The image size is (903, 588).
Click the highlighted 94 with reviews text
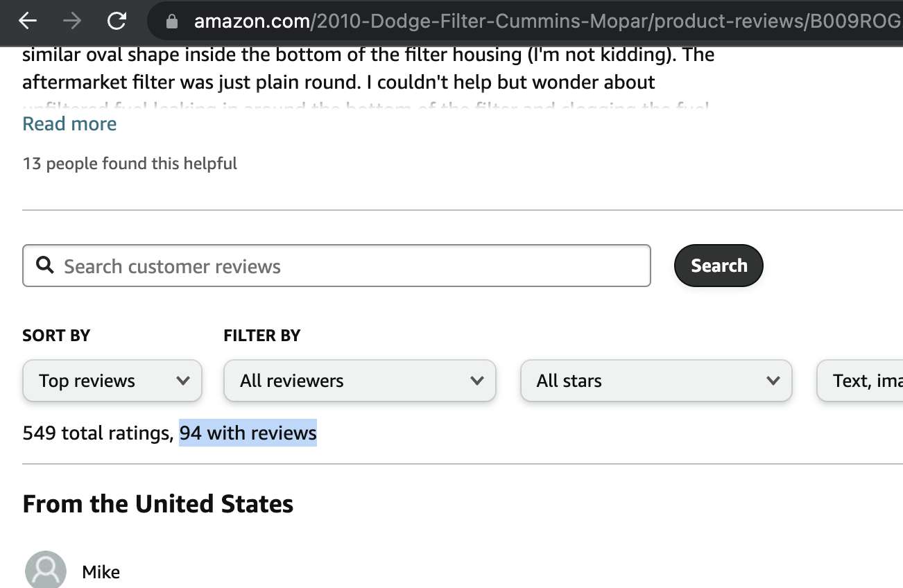click(x=248, y=433)
